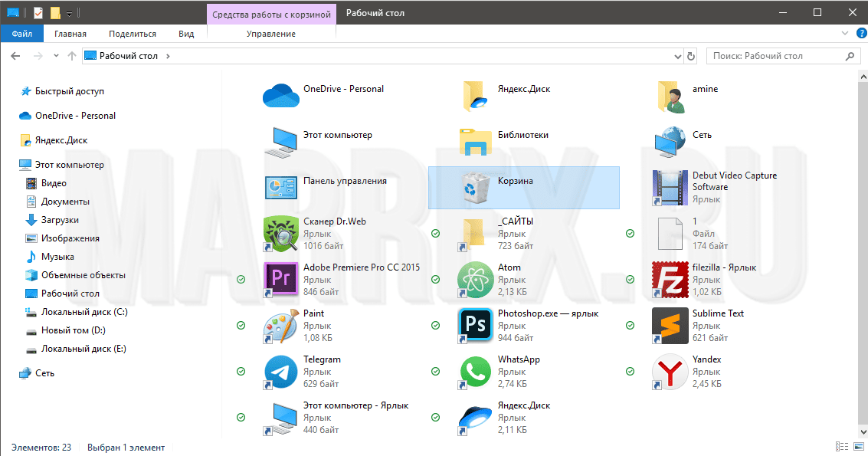
Task: Select the Панель управления icon
Action: coord(281,188)
